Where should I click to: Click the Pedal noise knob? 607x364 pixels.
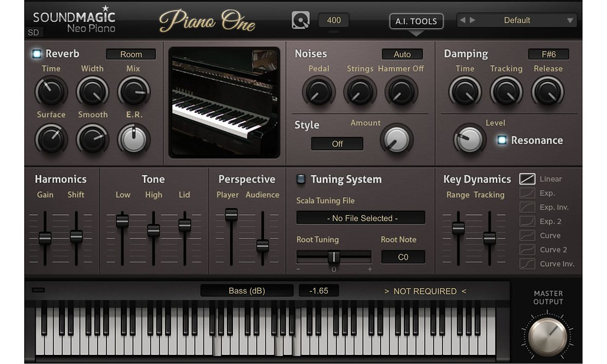click(319, 92)
